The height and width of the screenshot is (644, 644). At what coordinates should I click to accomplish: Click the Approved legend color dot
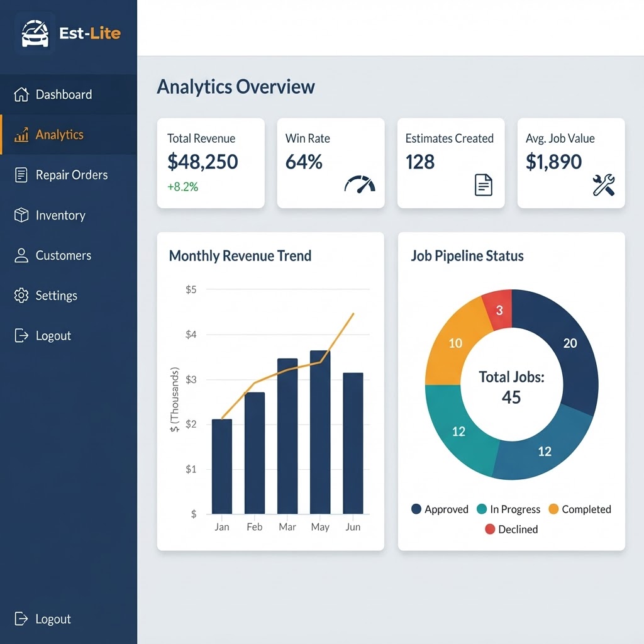(416, 509)
